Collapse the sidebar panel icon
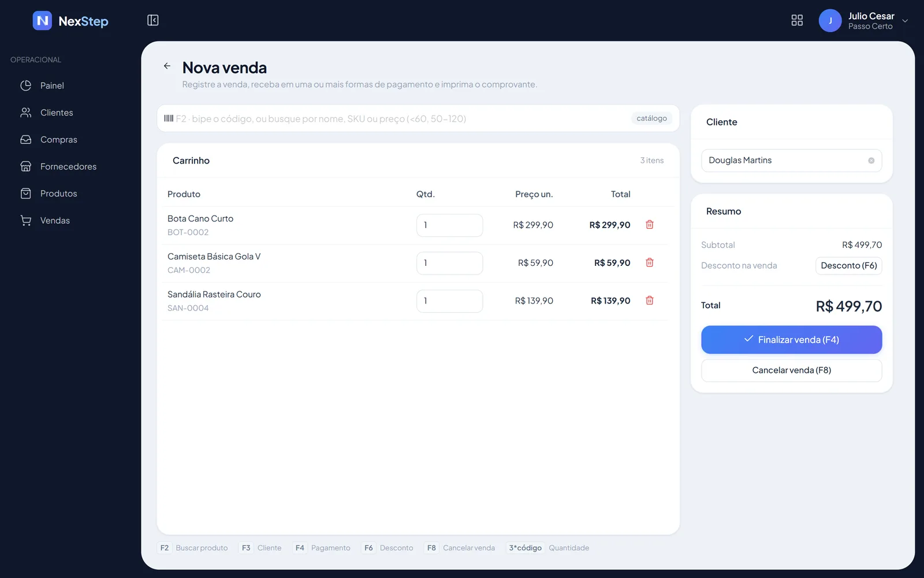924x578 pixels. pos(152,20)
